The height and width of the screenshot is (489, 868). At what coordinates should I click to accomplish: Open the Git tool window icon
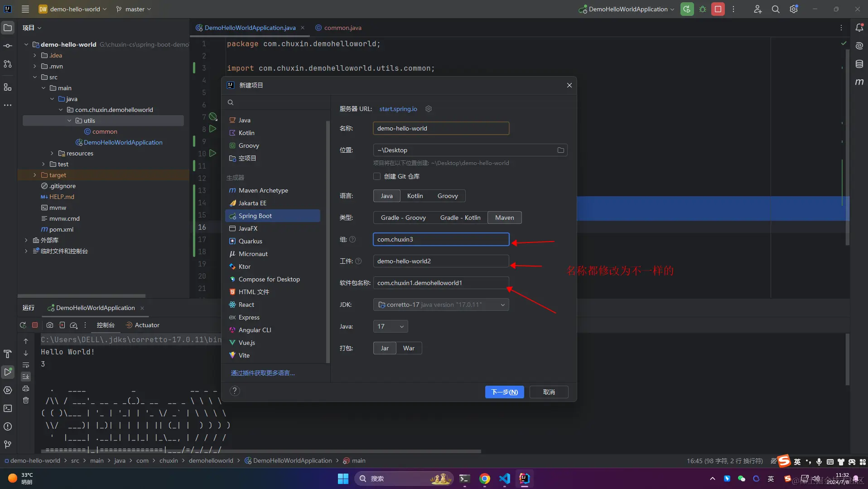click(8, 445)
